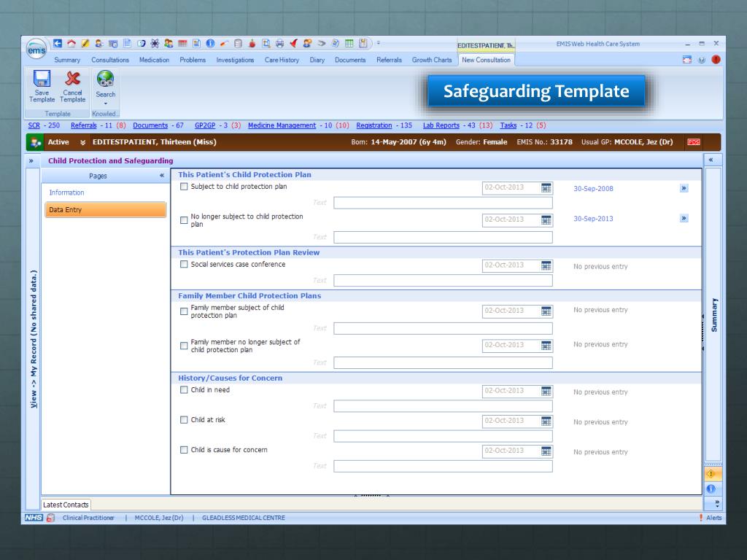Switch to the Summary tab

67,60
